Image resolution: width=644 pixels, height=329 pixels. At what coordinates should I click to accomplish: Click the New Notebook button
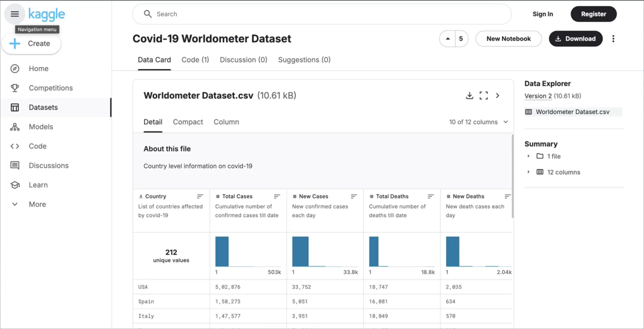(x=509, y=39)
